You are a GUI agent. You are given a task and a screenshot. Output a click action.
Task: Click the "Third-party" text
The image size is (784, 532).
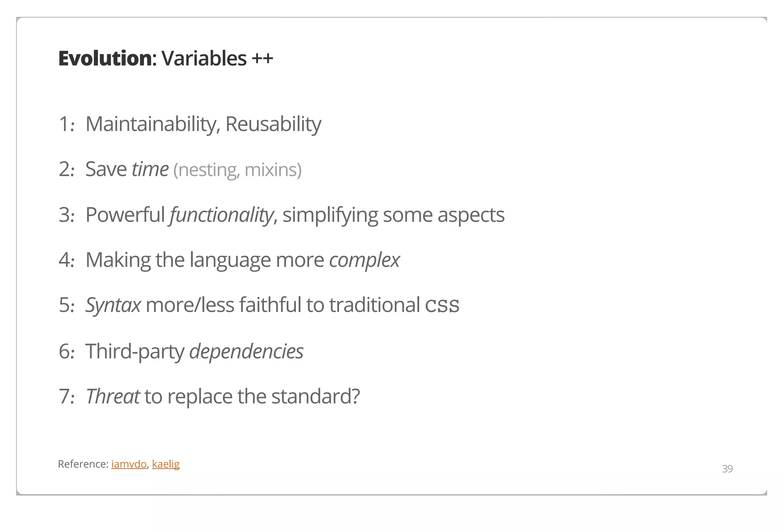pyautogui.click(x=135, y=351)
